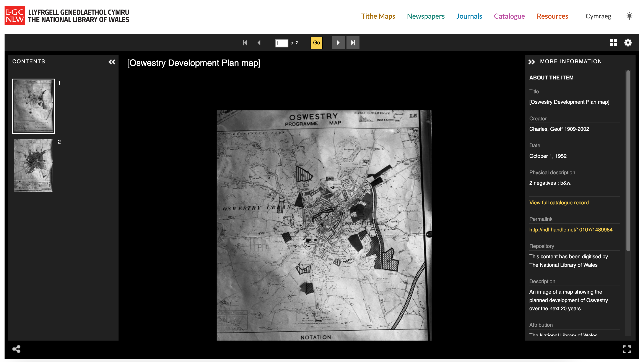Switch language to Cymraeg
The width and height of the screenshot is (644, 362).
pos(598,16)
